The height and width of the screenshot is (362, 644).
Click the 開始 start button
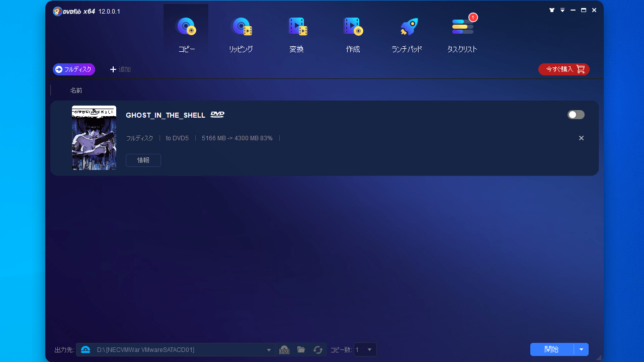552,349
